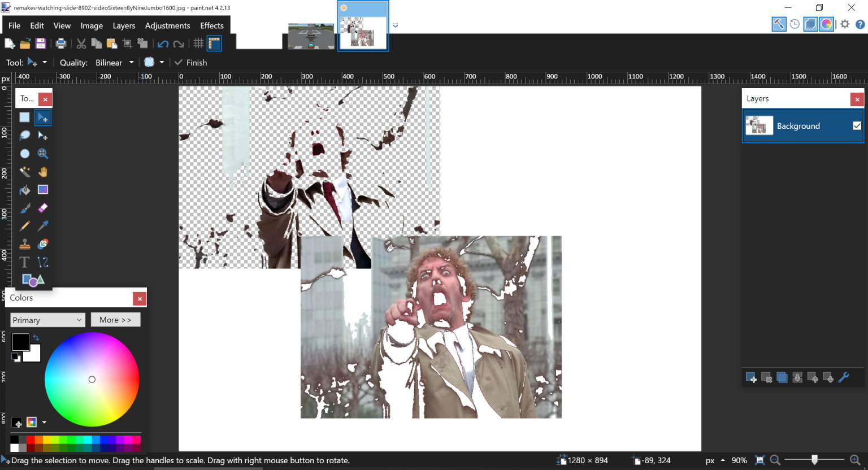The width and height of the screenshot is (868, 470).
Task: Open the Help question mark icon
Action: (860, 24)
